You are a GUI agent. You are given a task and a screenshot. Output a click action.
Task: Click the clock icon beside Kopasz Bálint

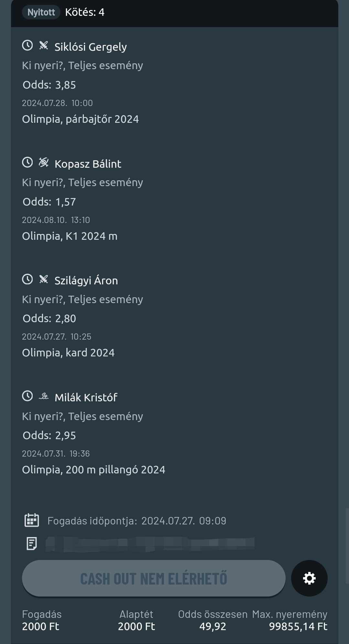click(27, 162)
